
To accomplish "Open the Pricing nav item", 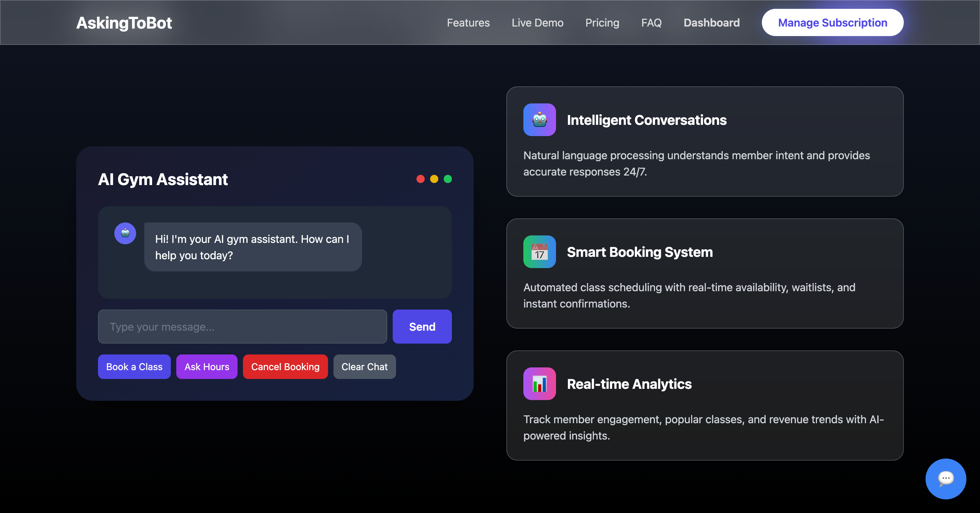I will click(x=602, y=23).
